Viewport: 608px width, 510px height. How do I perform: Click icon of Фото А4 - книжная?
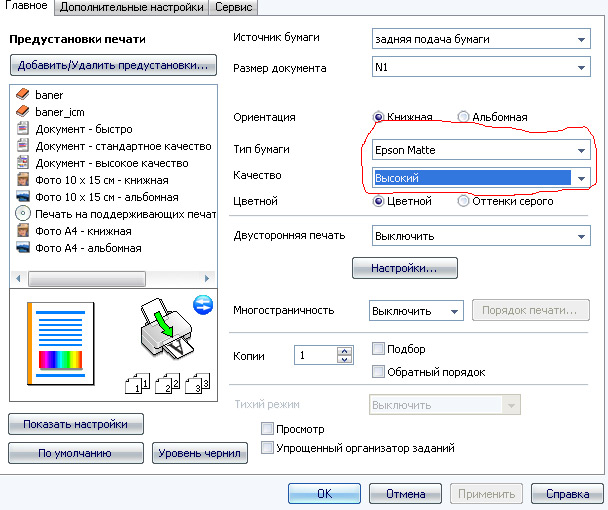[23, 231]
